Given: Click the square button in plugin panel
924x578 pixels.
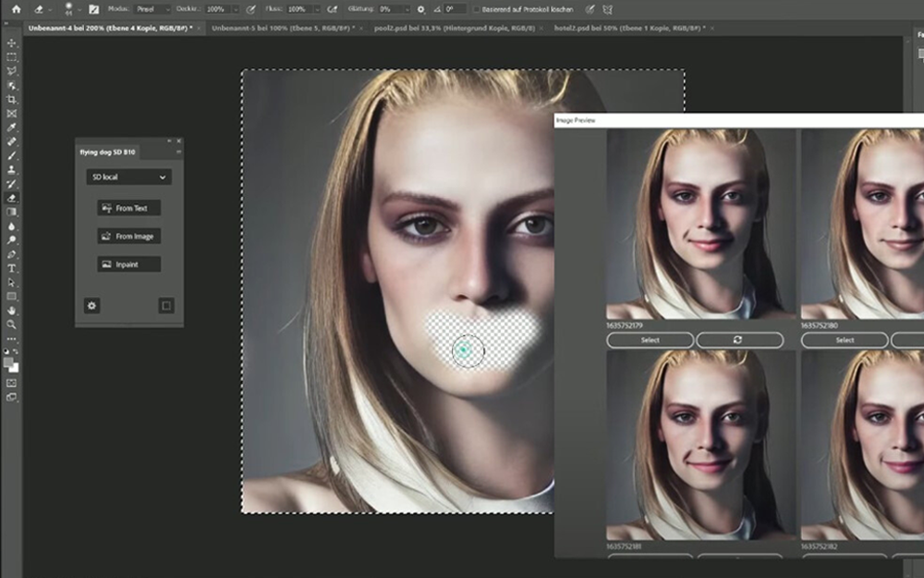Looking at the screenshot, I should click(166, 305).
